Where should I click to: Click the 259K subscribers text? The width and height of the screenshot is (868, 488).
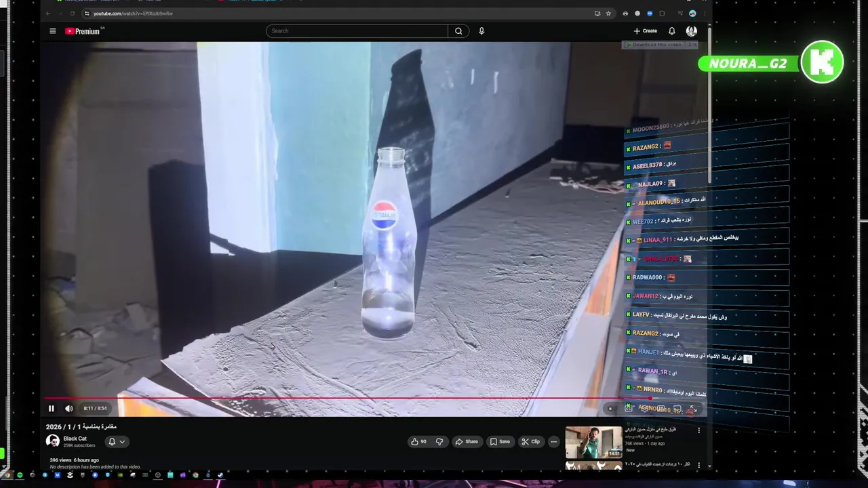coord(79,445)
